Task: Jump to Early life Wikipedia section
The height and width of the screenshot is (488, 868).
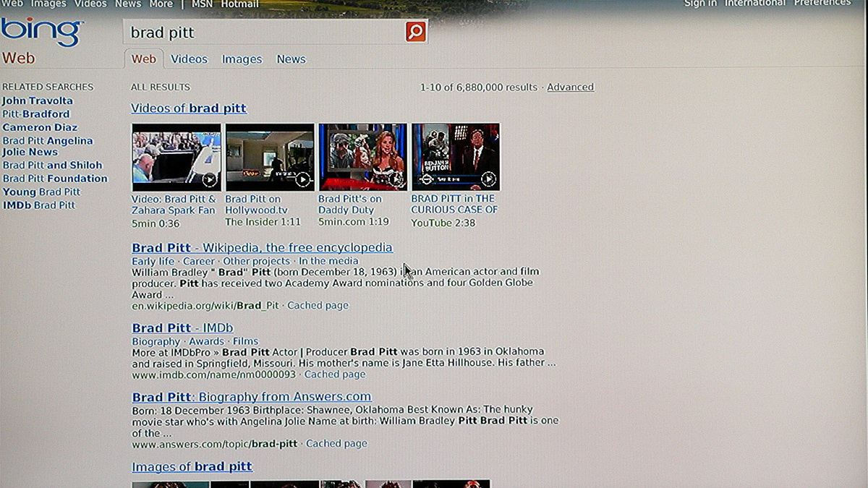Action: (153, 261)
